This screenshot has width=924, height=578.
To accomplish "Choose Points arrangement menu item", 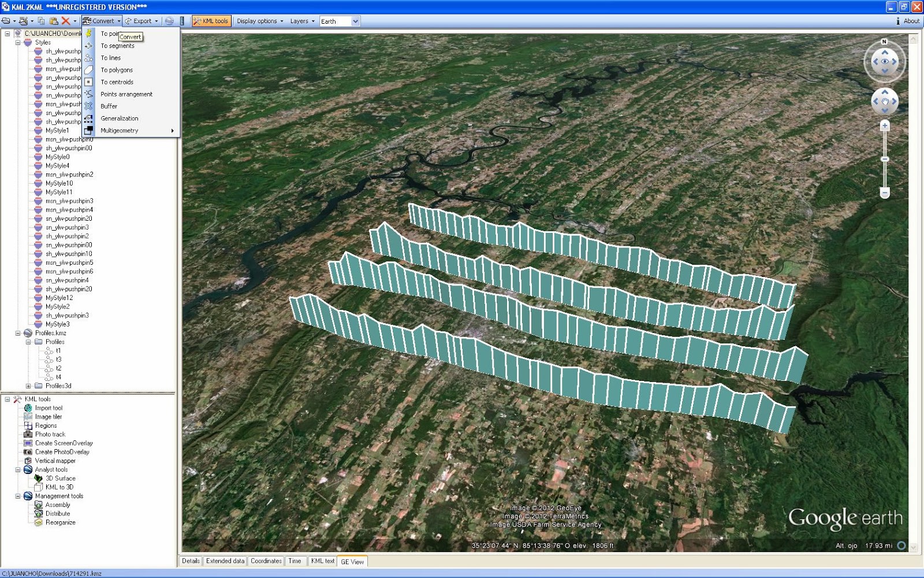I will pyautogui.click(x=131, y=94).
